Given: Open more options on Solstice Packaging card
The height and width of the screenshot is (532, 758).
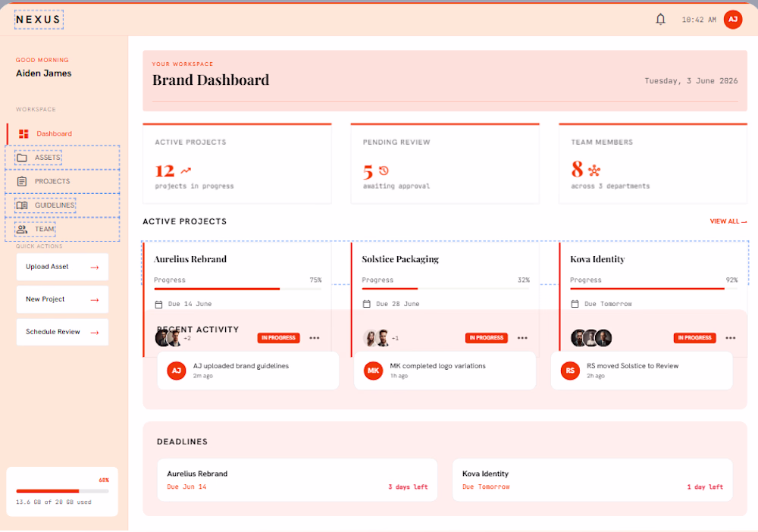Looking at the screenshot, I should [x=522, y=338].
